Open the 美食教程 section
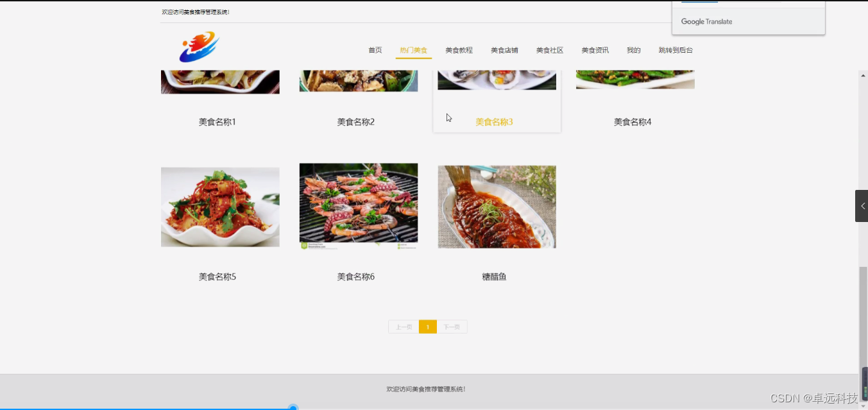Screen dimensions: 868x410 459,49
